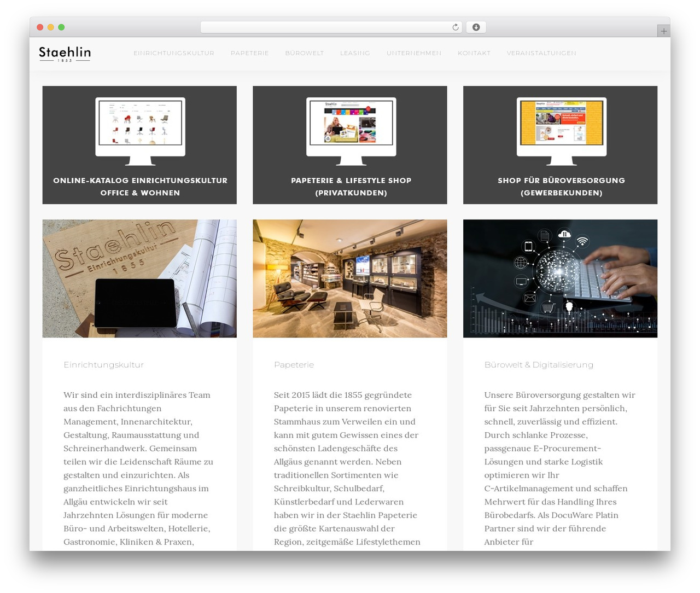Click the keyboard and digital network photo
The width and height of the screenshot is (700, 593).
560,278
